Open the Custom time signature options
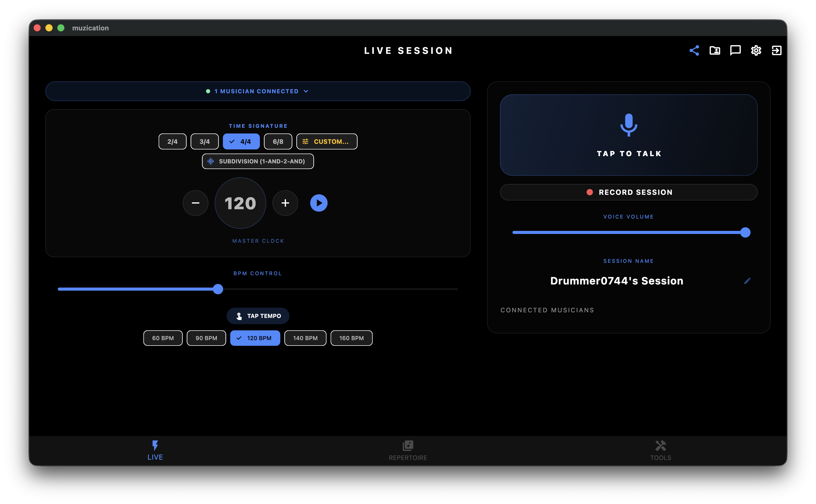 tap(327, 141)
